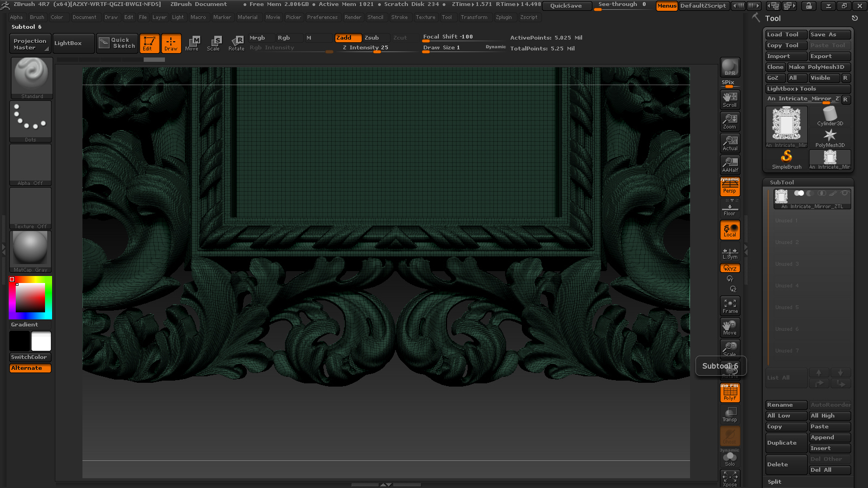The width and height of the screenshot is (868, 488).
Task: Select the AAHalf view icon
Action: point(730,164)
